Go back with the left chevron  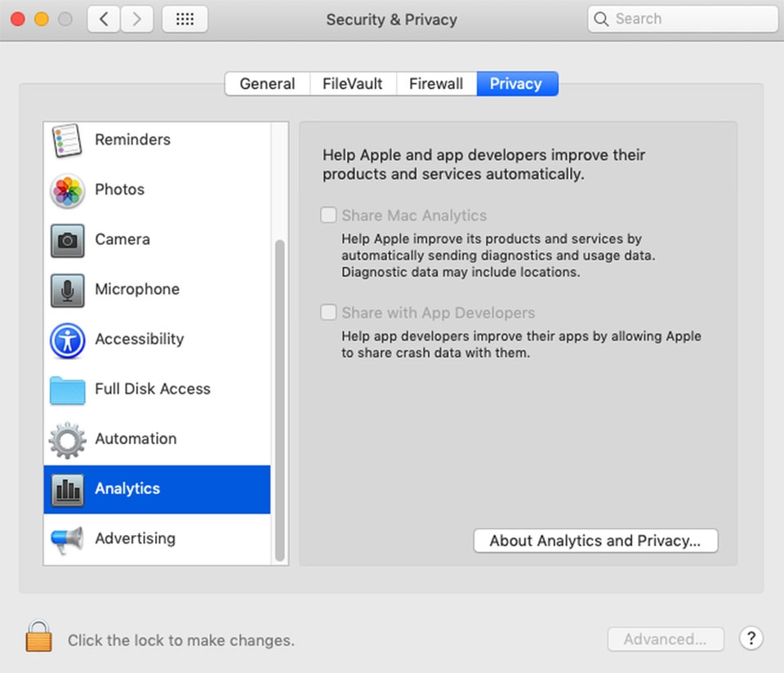[x=104, y=19]
